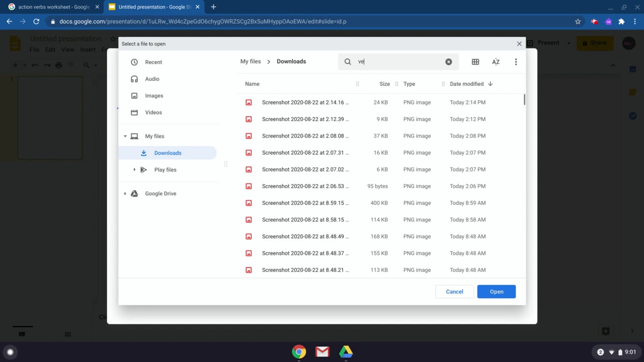Close the Untitled presentation tab
The image size is (644, 362).
[x=197, y=7]
